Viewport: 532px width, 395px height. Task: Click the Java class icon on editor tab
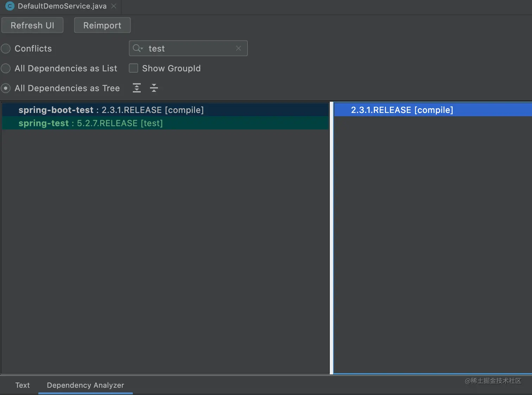(x=10, y=6)
